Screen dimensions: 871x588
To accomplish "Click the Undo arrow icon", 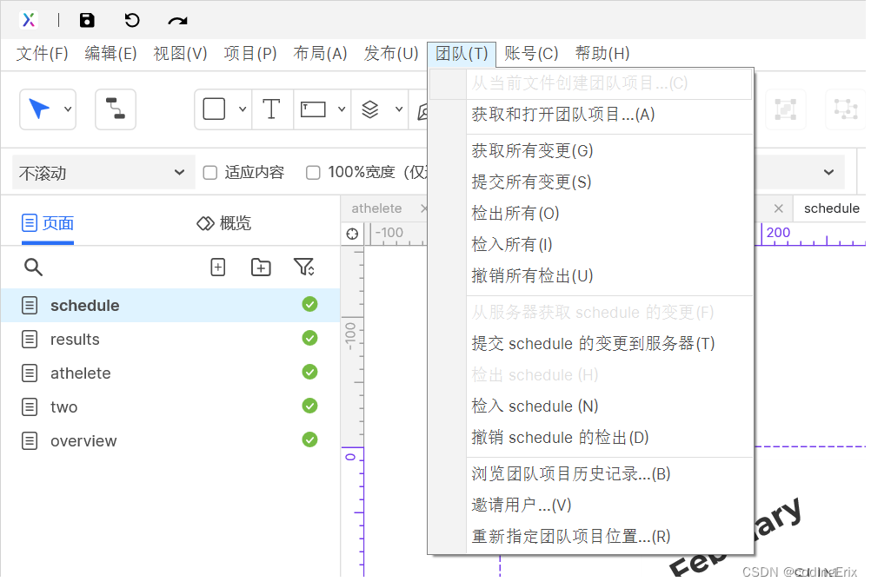I will [131, 21].
